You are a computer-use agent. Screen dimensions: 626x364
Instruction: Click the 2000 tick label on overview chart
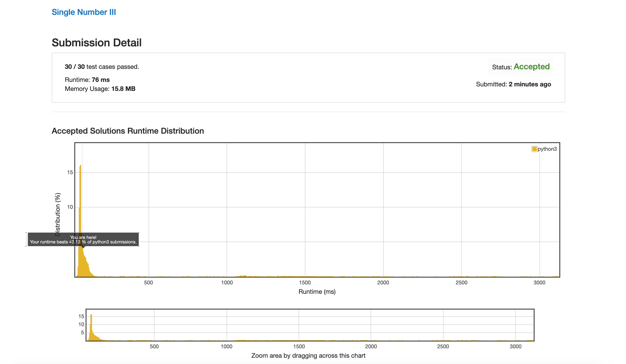pos(371,346)
